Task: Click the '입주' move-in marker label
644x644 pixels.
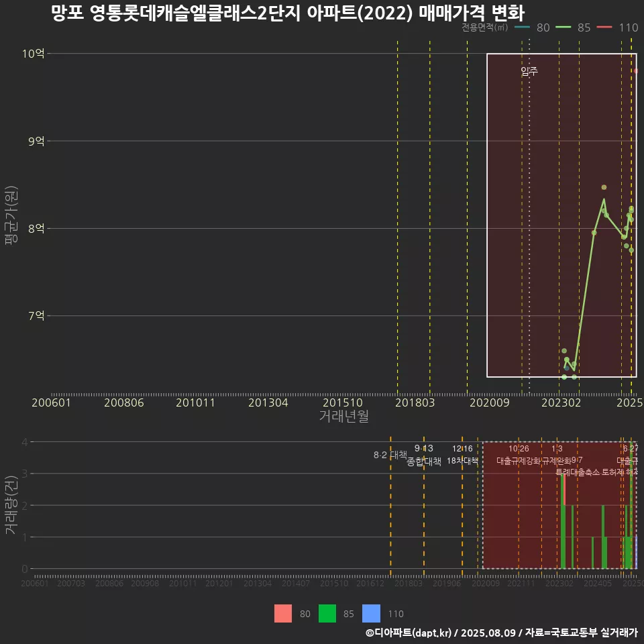Action: [x=529, y=72]
